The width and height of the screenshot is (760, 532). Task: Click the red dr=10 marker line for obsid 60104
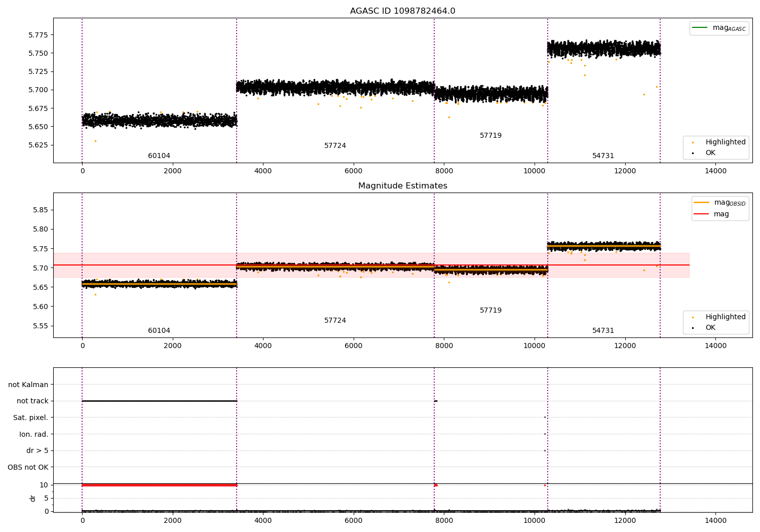point(159,485)
